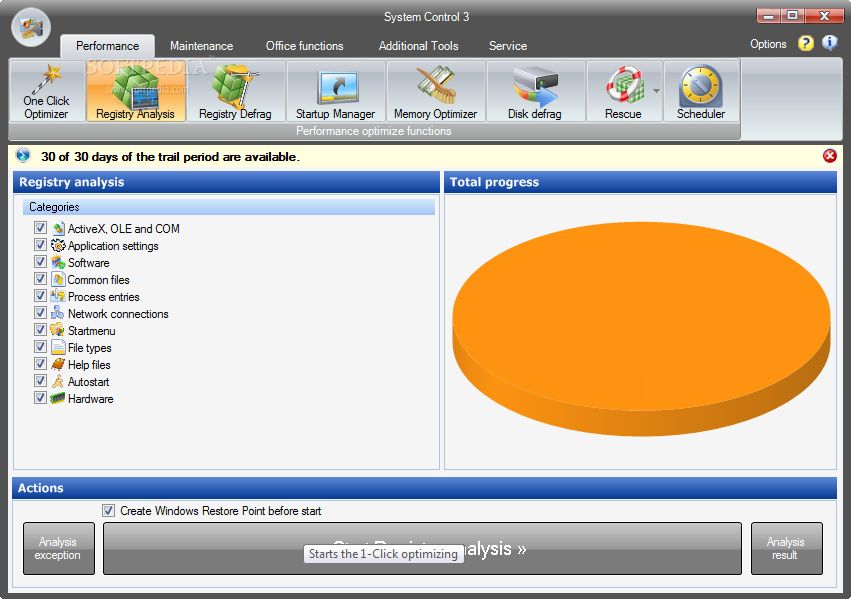Image resolution: width=851 pixels, height=599 pixels.
Task: Click the Common files category icon
Action: coord(58,279)
